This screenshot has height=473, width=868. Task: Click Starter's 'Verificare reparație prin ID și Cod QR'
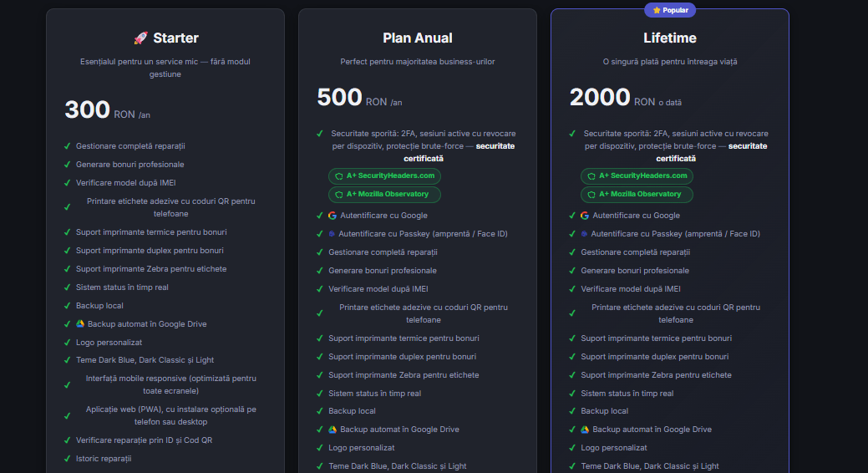[145, 440]
